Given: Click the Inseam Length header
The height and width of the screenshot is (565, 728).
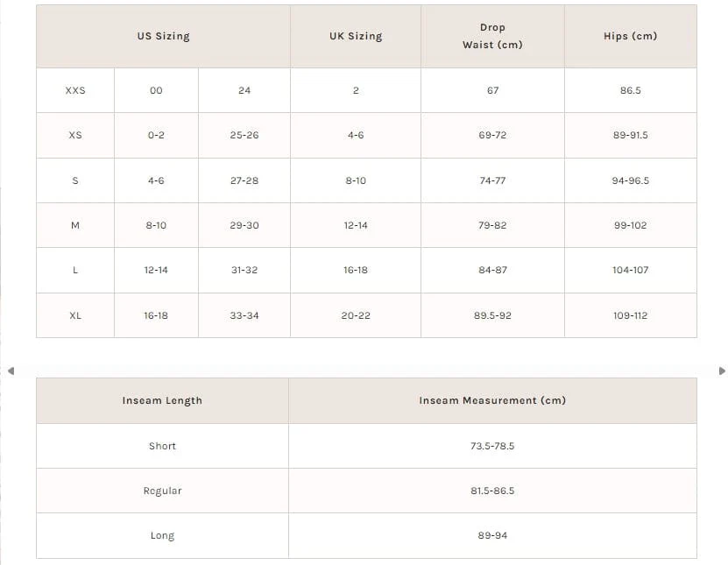Looking at the screenshot, I should (x=162, y=400).
